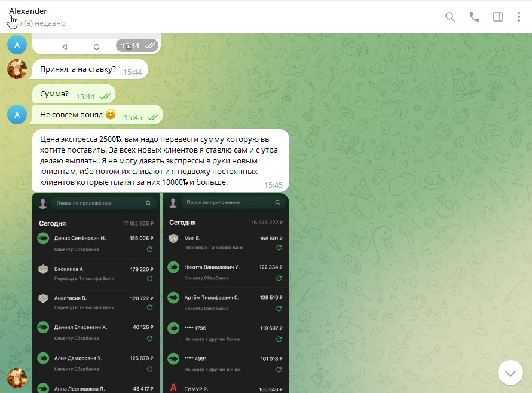Open the left bank transfers screenshot
The width and height of the screenshot is (532, 393).
point(96,293)
